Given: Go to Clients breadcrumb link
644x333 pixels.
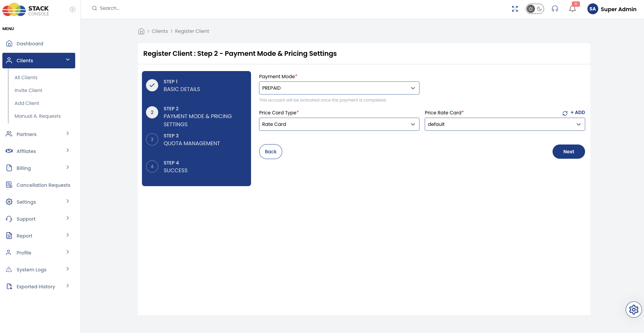Looking at the screenshot, I should [x=160, y=31].
